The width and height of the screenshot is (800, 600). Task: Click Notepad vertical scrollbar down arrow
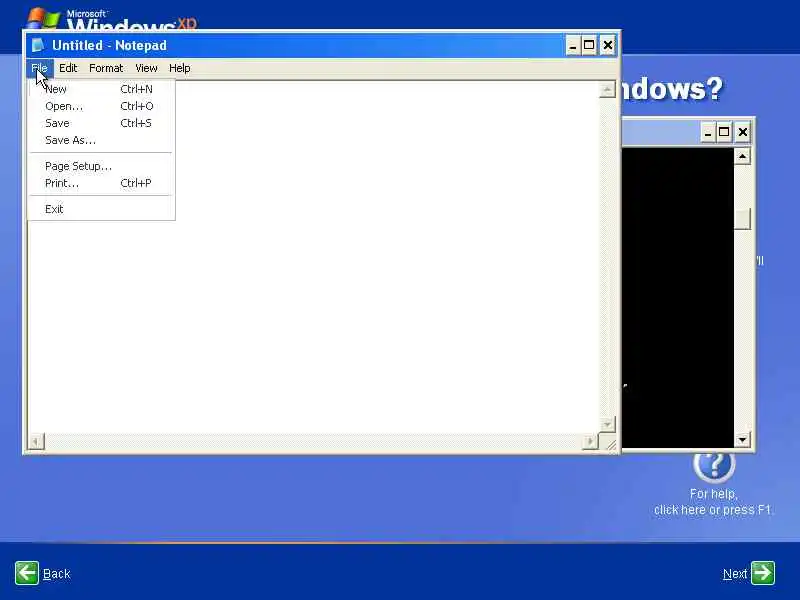click(x=607, y=424)
